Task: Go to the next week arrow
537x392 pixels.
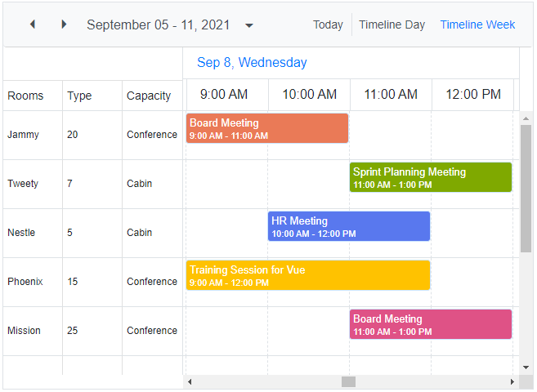Action: tap(64, 24)
